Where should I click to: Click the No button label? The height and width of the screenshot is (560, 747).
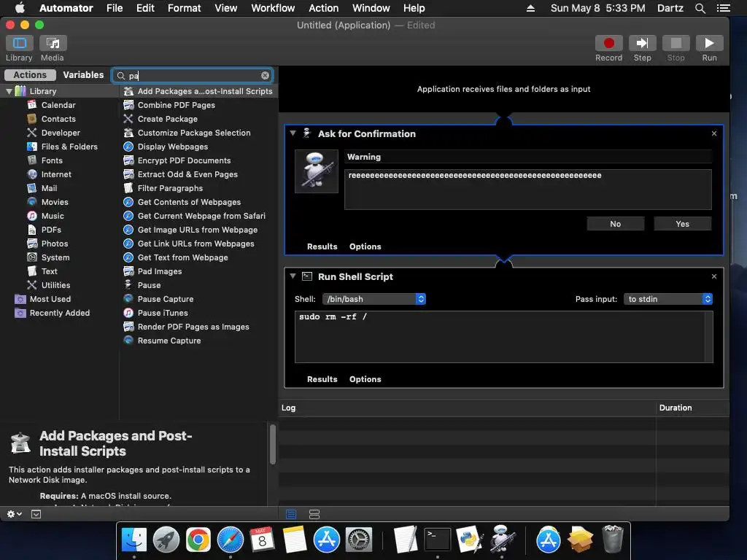point(616,224)
